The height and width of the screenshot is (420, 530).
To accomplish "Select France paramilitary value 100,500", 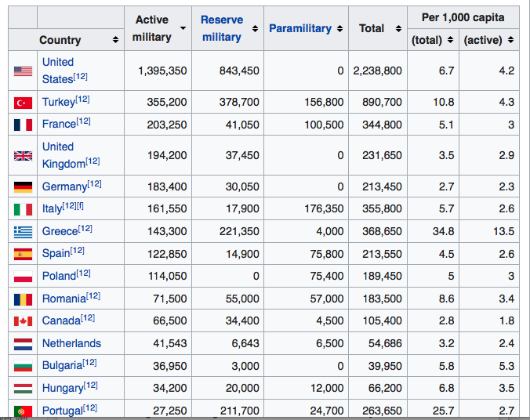I will tap(324, 125).
